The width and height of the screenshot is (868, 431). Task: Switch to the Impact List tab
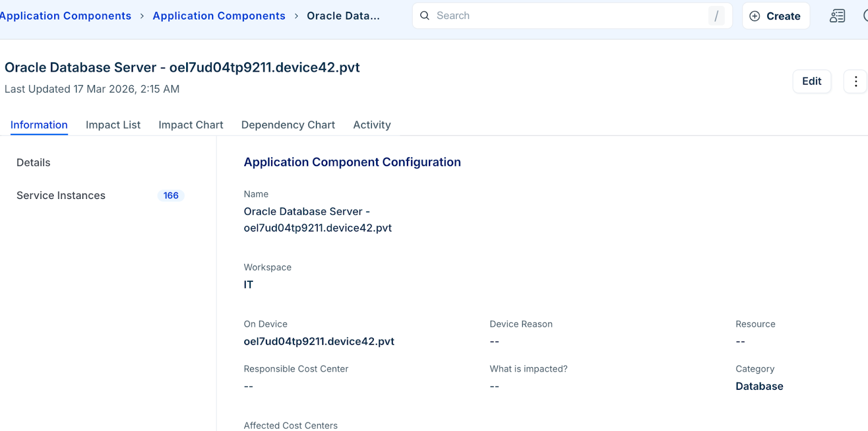pos(113,125)
